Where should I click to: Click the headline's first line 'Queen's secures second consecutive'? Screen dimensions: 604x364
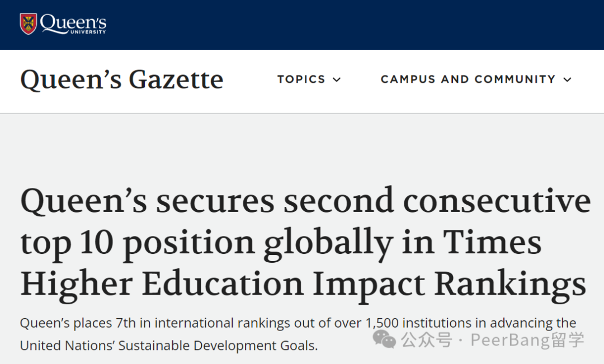305,201
